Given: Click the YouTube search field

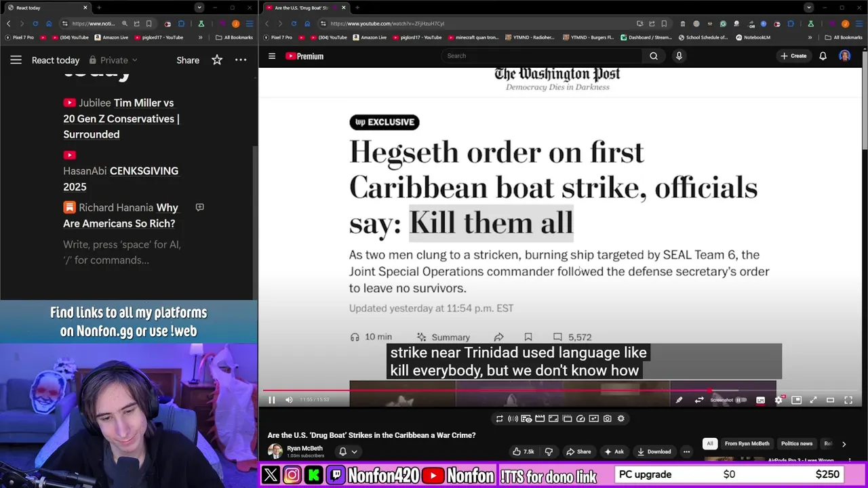Looking at the screenshot, I should coord(540,56).
